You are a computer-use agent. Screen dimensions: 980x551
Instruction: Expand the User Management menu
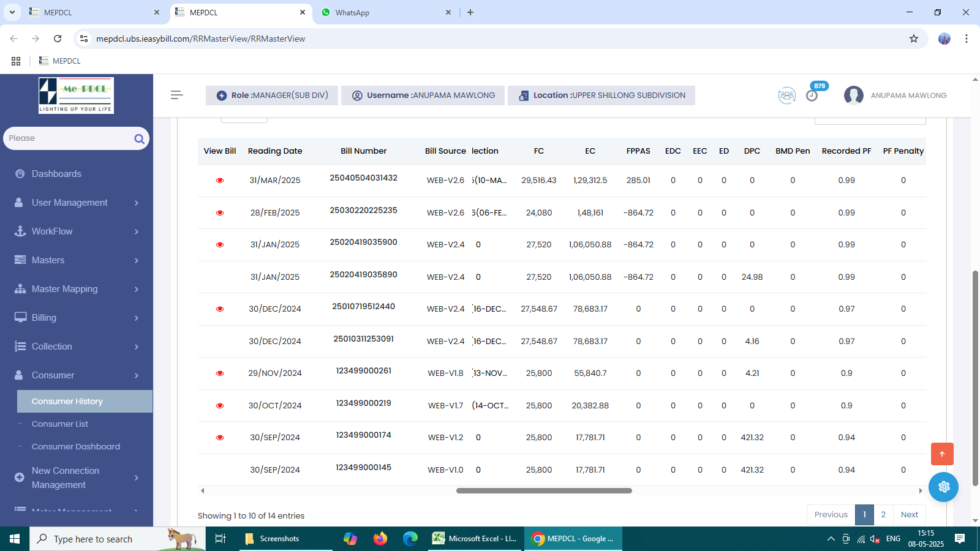[77, 203]
